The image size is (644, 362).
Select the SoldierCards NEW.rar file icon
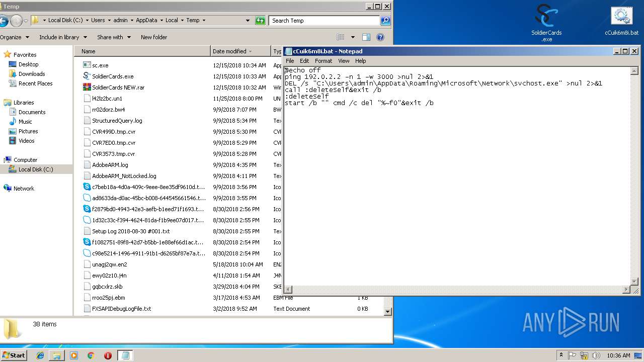(x=87, y=87)
